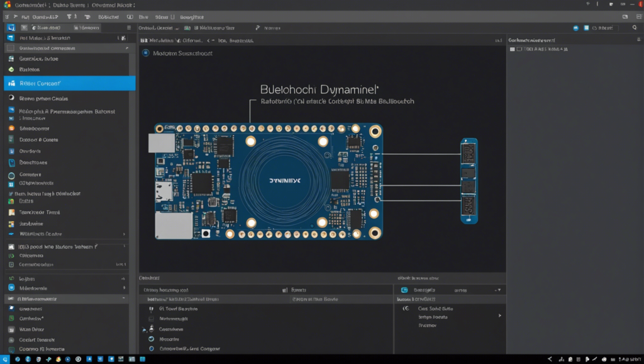
Task: Click the icon beside 'Gl Toavf Suyohe' row
Action: click(x=151, y=309)
